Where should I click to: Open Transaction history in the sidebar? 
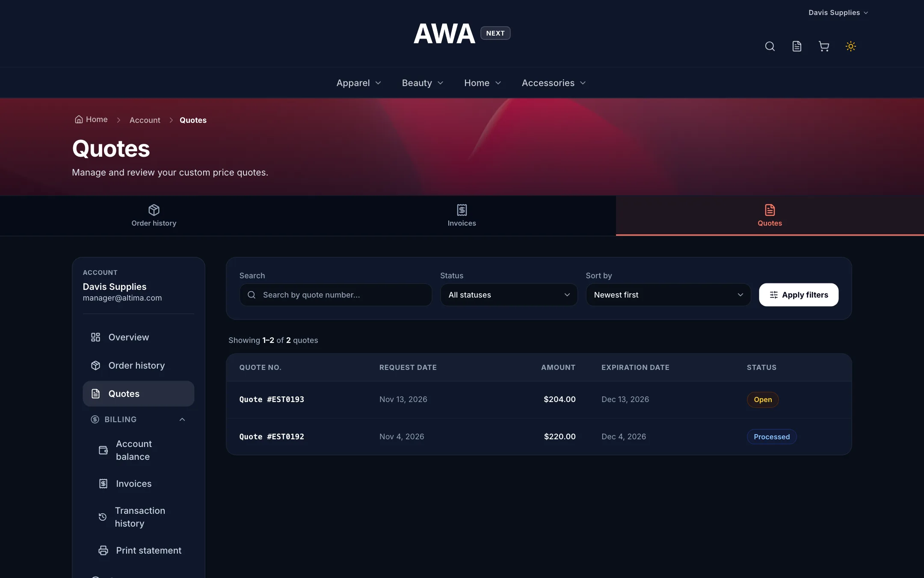(142, 517)
